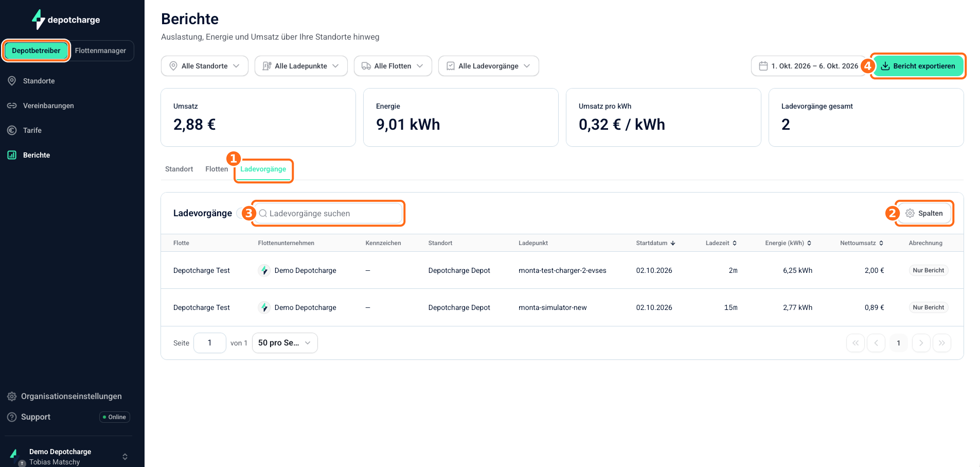The image size is (980, 467).
Task: Click the Vereinbarungen link icon
Action: click(x=12, y=106)
